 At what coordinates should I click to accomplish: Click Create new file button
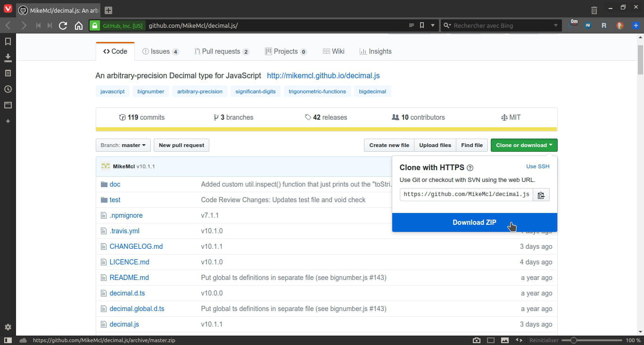coord(389,145)
